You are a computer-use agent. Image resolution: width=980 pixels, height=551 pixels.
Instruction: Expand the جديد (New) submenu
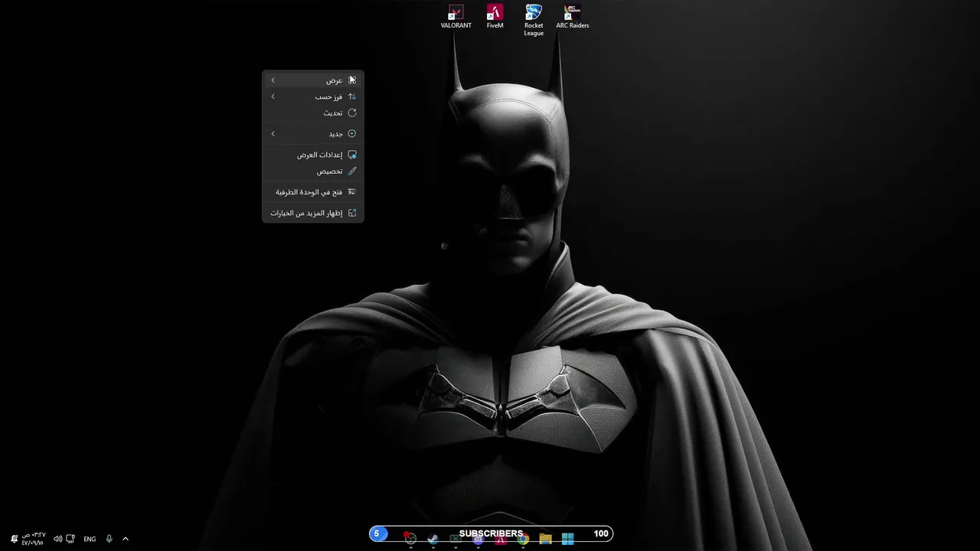tap(313, 134)
